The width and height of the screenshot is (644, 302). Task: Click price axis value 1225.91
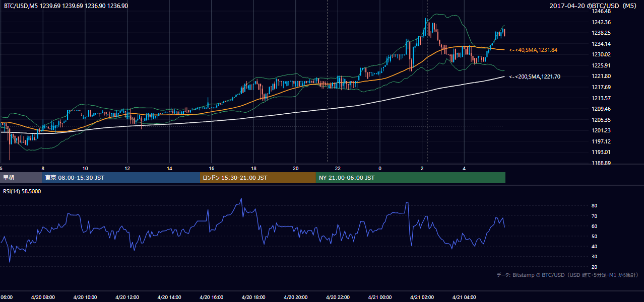pyautogui.click(x=602, y=65)
